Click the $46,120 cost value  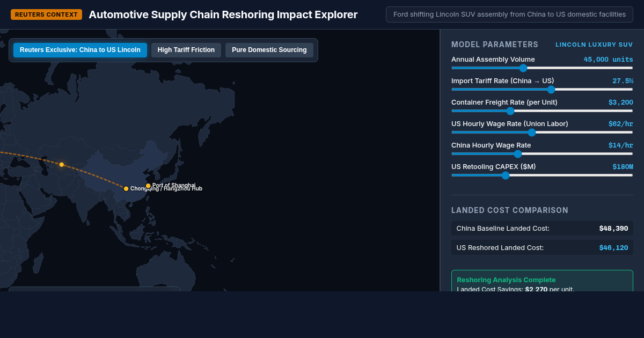coord(613,248)
